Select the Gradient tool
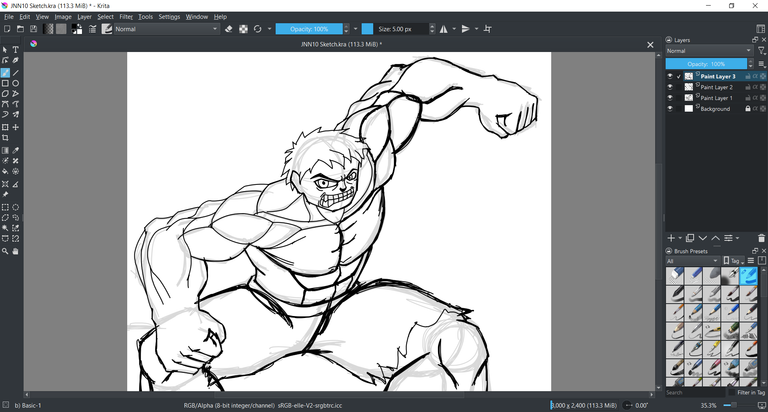This screenshot has height=412, width=768. (5, 150)
